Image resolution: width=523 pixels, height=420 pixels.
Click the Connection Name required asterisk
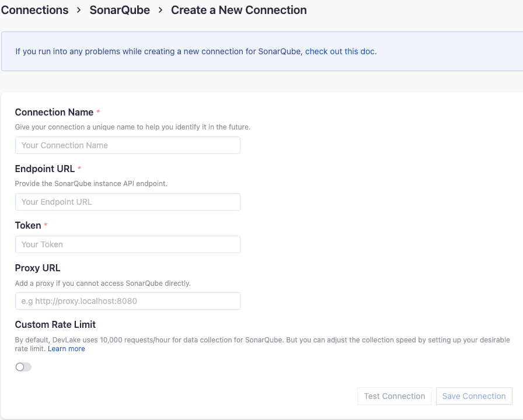(x=97, y=111)
